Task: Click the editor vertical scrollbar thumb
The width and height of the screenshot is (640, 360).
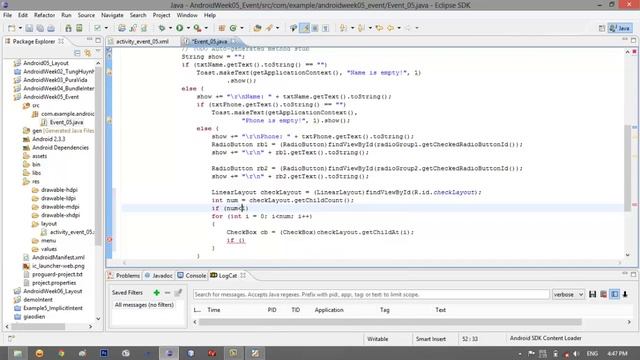Action: [x=628, y=168]
